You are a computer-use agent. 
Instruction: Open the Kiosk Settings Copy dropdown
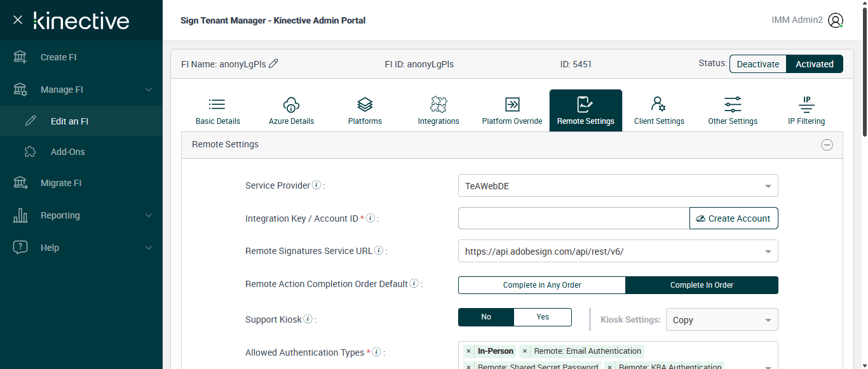721,320
